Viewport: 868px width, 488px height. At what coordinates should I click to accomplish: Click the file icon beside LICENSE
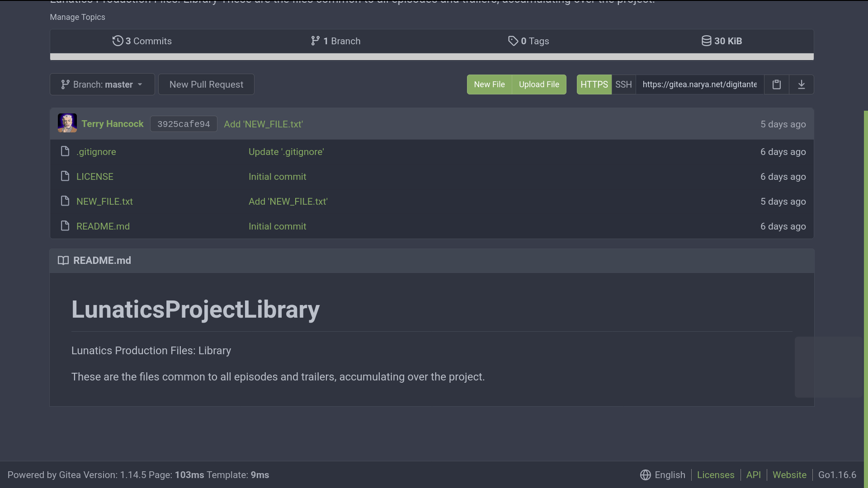tap(65, 176)
